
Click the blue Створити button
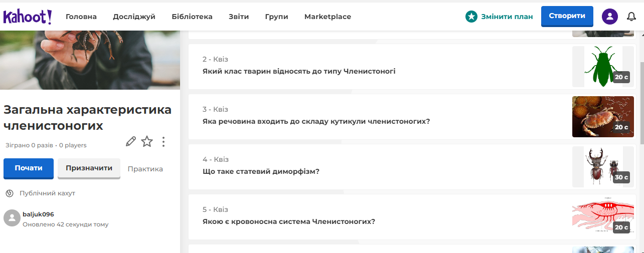coord(567,16)
